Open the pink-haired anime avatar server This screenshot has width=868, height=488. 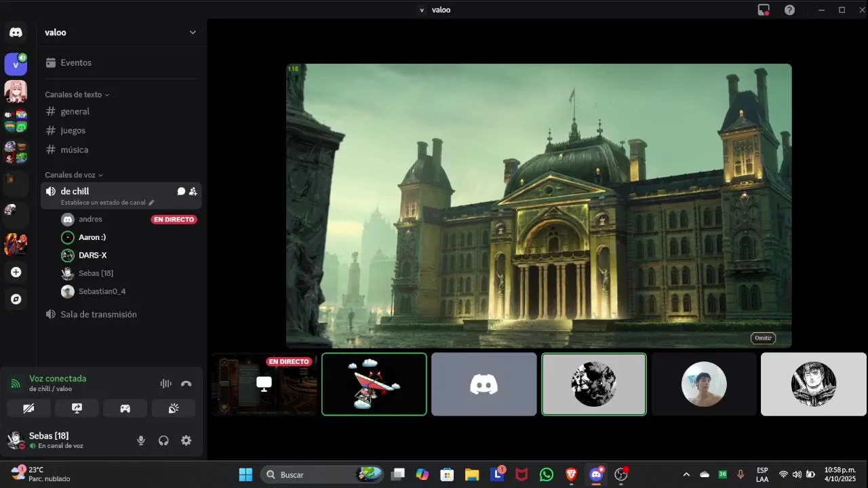pos(16,91)
